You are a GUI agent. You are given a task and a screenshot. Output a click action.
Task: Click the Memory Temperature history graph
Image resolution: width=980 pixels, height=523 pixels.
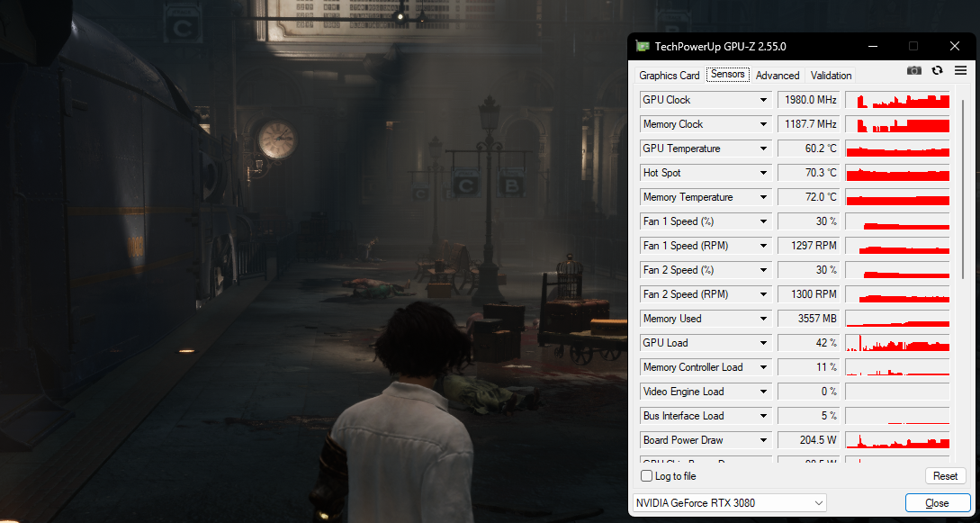click(x=897, y=197)
